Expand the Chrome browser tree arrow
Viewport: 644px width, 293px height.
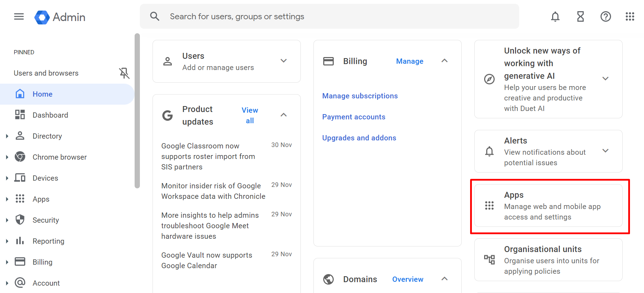[x=7, y=157]
